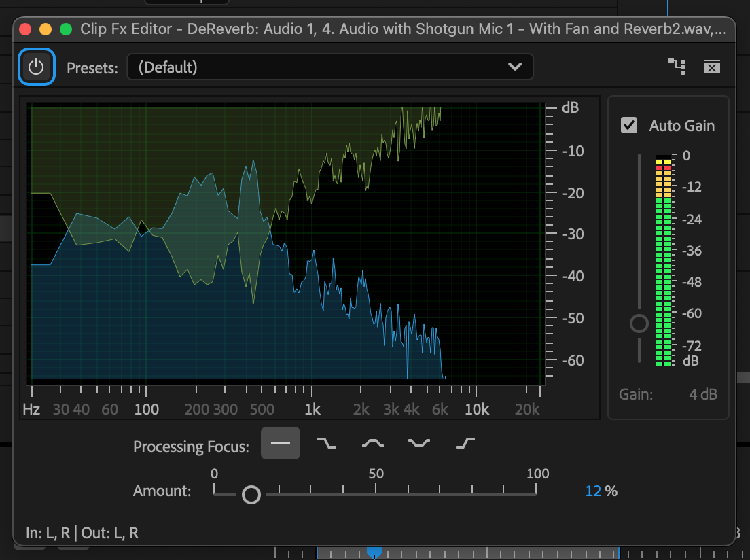Select the flat Processing Focus option

pos(281,443)
